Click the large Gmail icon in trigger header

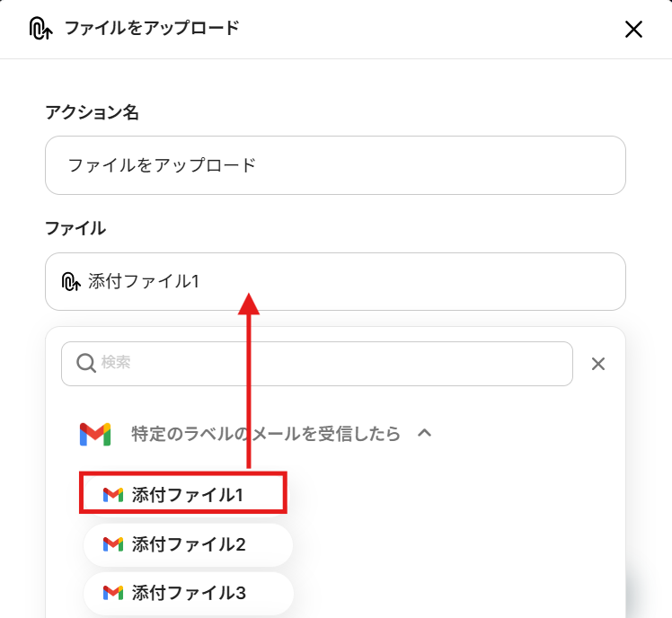click(x=95, y=434)
